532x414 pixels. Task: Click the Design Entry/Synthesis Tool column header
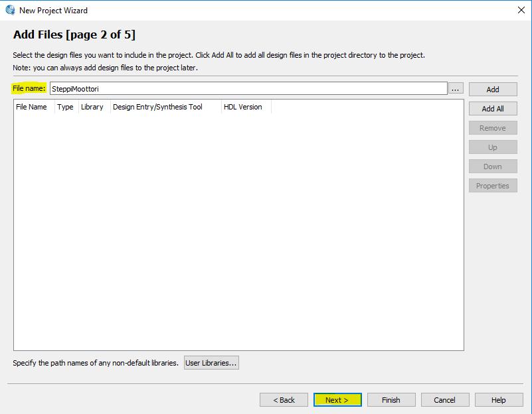coord(165,107)
